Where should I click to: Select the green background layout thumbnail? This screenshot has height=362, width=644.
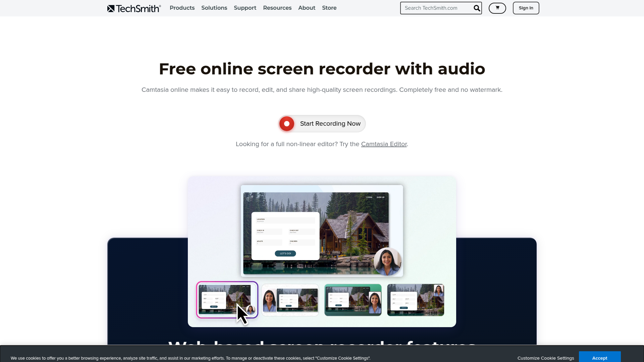point(353,299)
